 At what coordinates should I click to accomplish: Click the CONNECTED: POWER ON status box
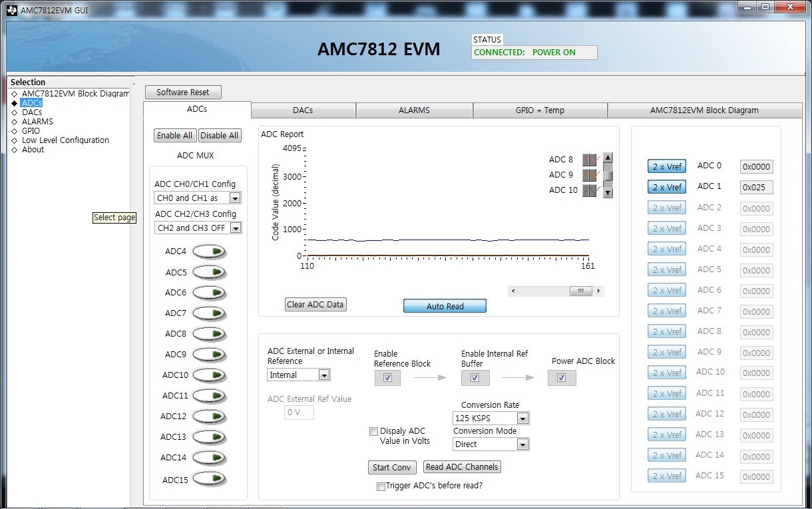pos(534,53)
